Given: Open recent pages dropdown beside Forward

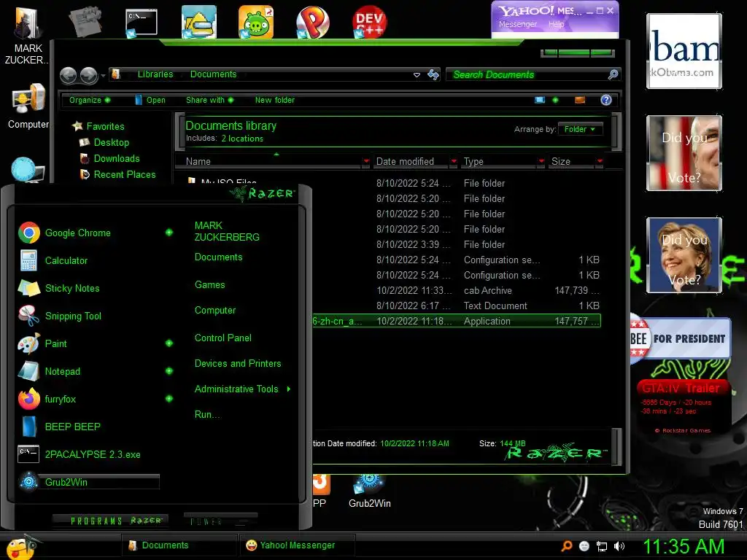Looking at the screenshot, I should [x=103, y=76].
